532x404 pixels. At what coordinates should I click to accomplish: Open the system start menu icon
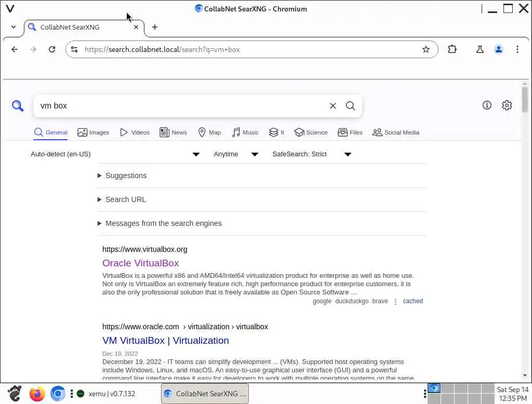pyautogui.click(x=15, y=394)
